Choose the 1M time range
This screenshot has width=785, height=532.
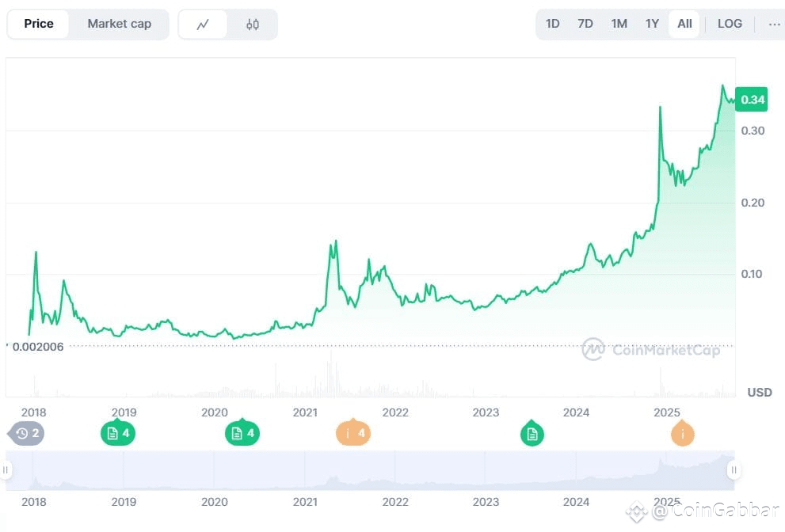[x=619, y=24]
